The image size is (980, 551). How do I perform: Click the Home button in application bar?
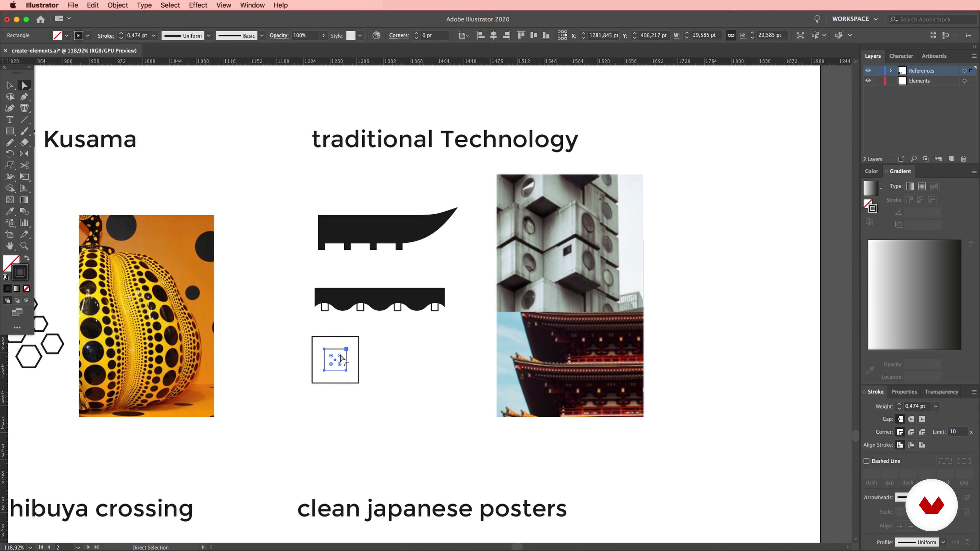click(x=40, y=19)
